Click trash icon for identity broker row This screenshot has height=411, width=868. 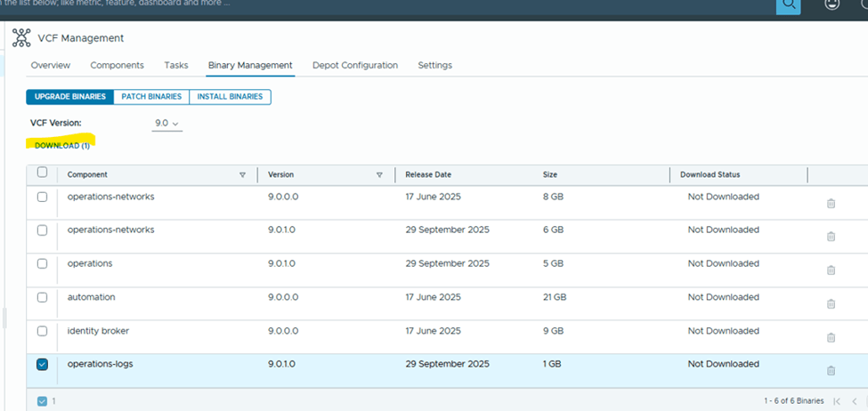point(831,338)
